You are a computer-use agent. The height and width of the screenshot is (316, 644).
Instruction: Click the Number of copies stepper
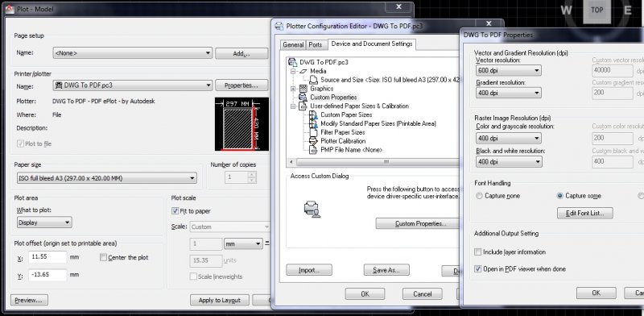click(252, 177)
